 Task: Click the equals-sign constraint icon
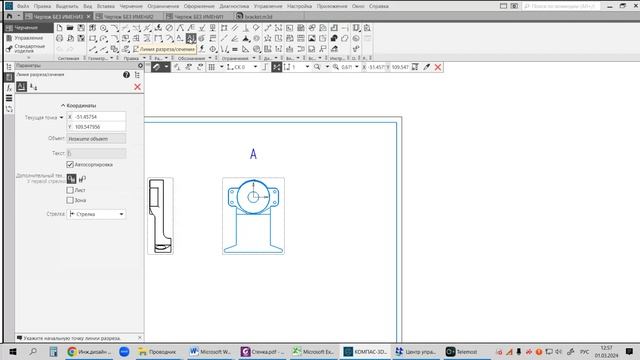[x=235, y=49]
